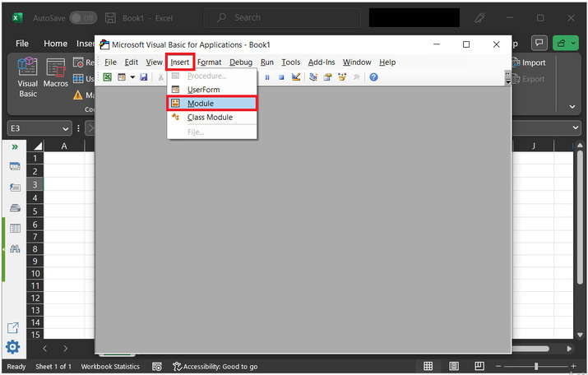Open the View menu in VBA editor

[x=154, y=62]
